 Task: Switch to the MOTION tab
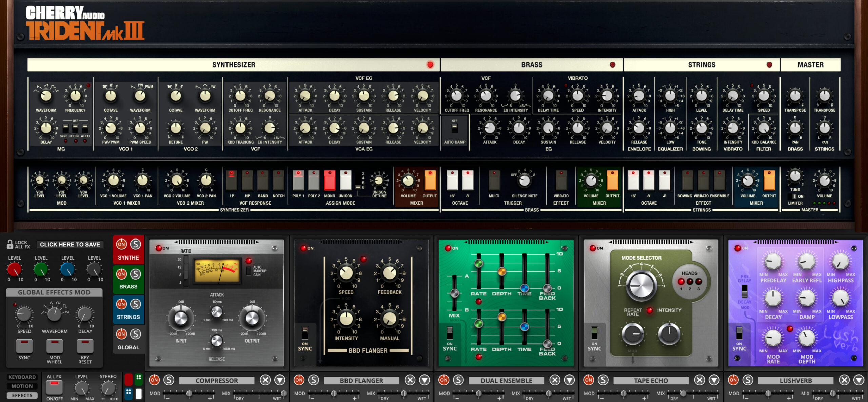[x=22, y=386]
